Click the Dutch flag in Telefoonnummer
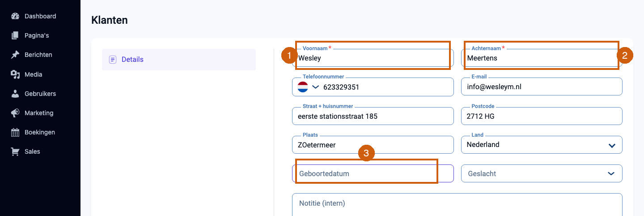The image size is (644, 216). (x=303, y=87)
